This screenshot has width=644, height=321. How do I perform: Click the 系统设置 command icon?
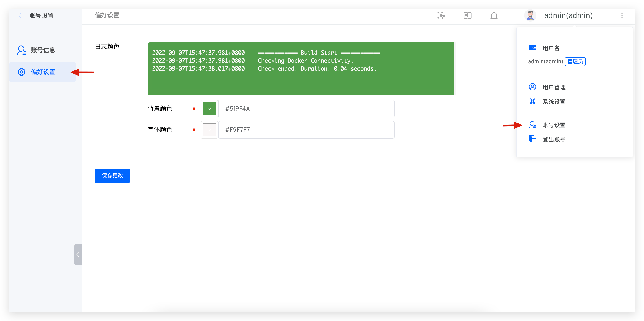tap(532, 101)
